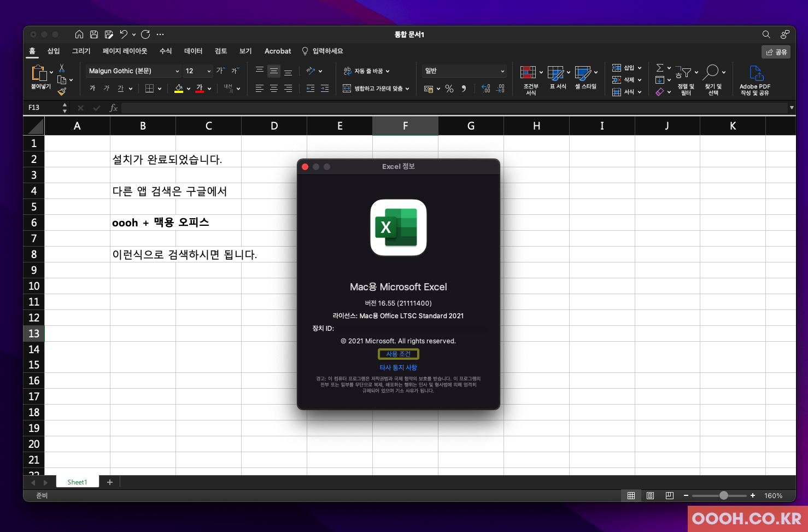Open 셀 스타일 cell styles menu

585,78
